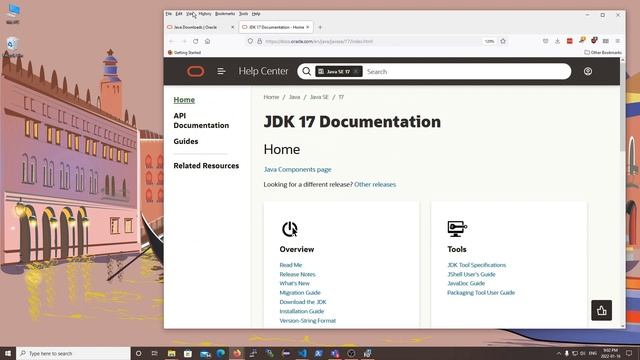Viewport: 640px width, 360px height.
Task: Open Task View on taskbar
Action: coord(154,353)
